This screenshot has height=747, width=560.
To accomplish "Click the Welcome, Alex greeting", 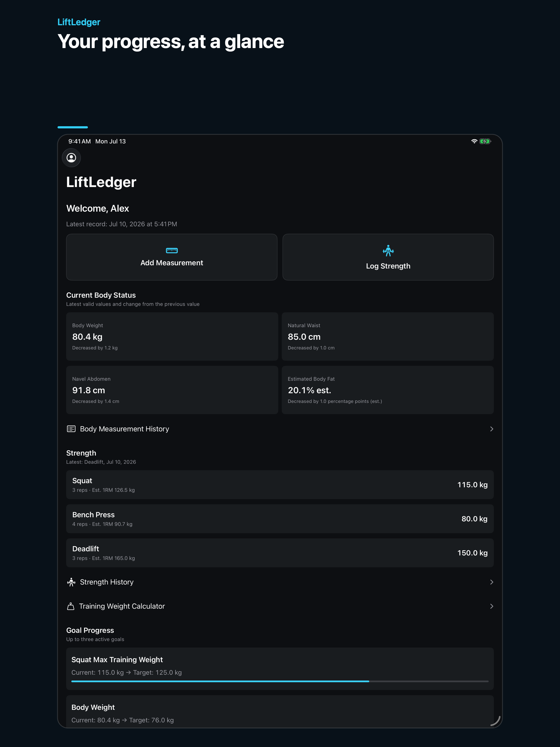I will (98, 208).
